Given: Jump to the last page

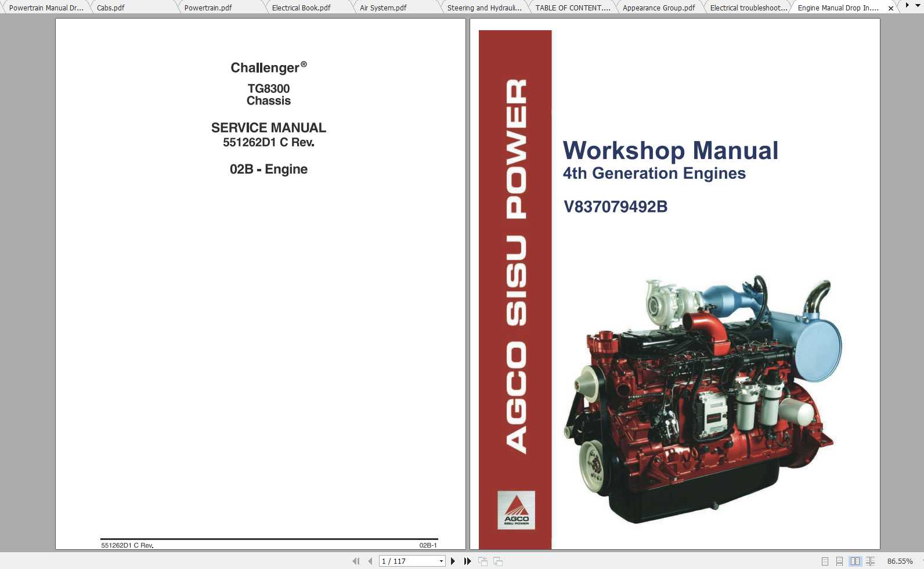Looking at the screenshot, I should [x=467, y=561].
